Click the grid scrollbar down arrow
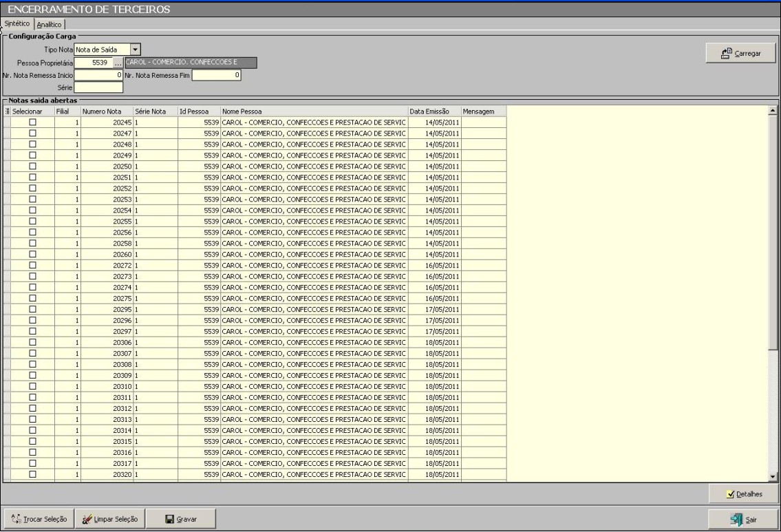This screenshot has height=532, width=781. [x=771, y=476]
